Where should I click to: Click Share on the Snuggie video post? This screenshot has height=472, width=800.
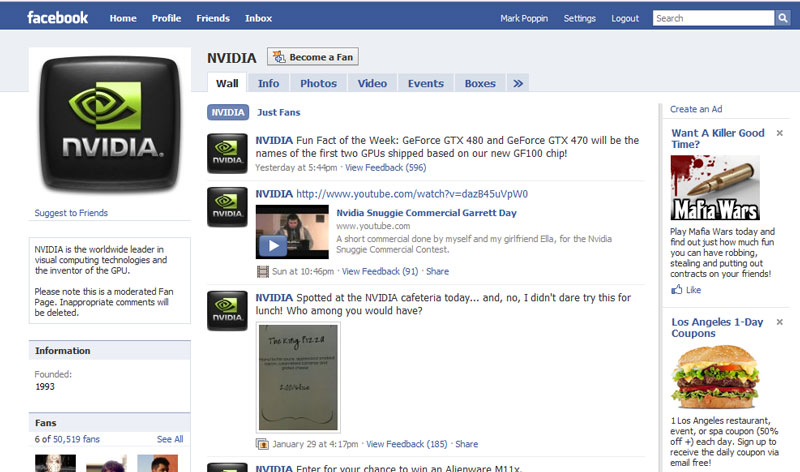tap(437, 271)
